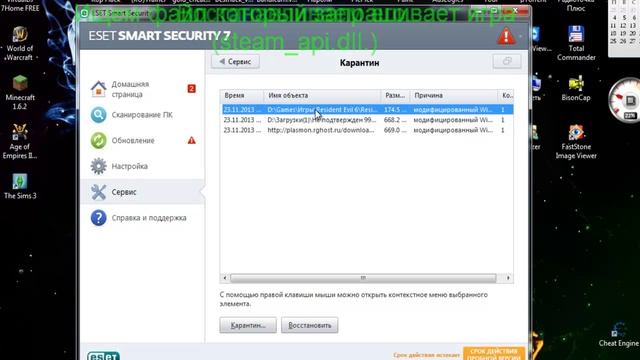The width and height of the screenshot is (640, 360).
Task: Click the warning triangle next to Обновление
Action: tap(191, 140)
